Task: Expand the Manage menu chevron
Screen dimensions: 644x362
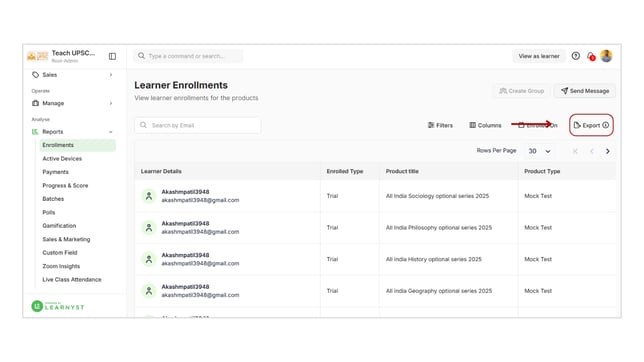Action: pos(111,103)
